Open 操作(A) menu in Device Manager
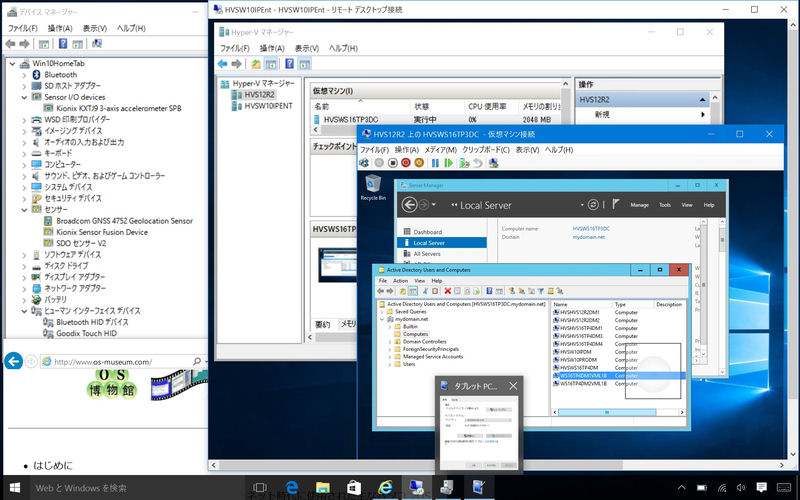This screenshot has width=800, height=500. 59,28
